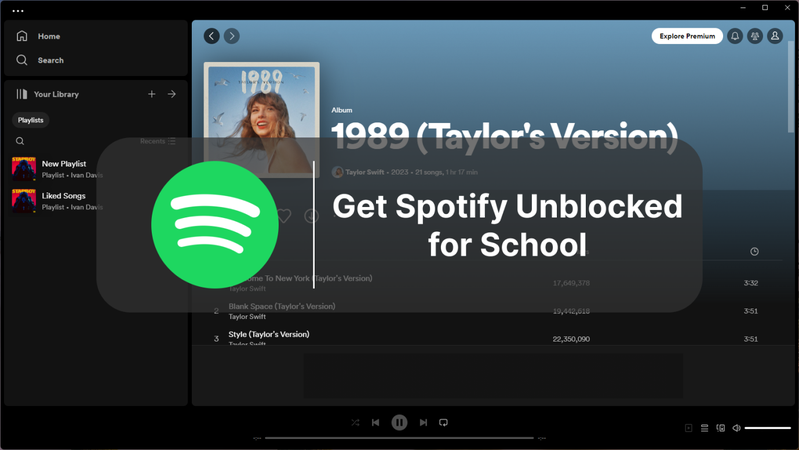Open the Recents sort dropdown
The height and width of the screenshot is (450, 799).
[x=157, y=141]
